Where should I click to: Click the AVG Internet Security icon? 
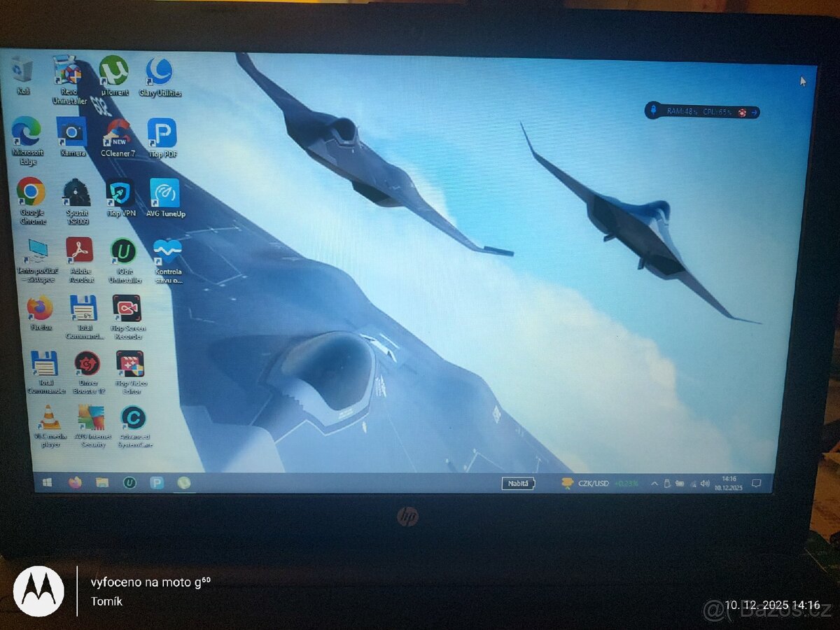tap(91, 418)
